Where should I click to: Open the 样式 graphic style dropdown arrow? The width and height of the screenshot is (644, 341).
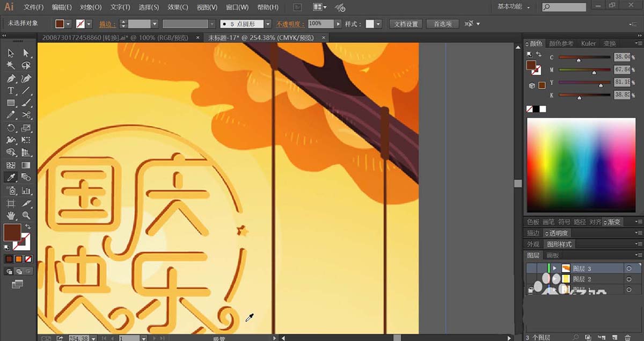click(378, 24)
